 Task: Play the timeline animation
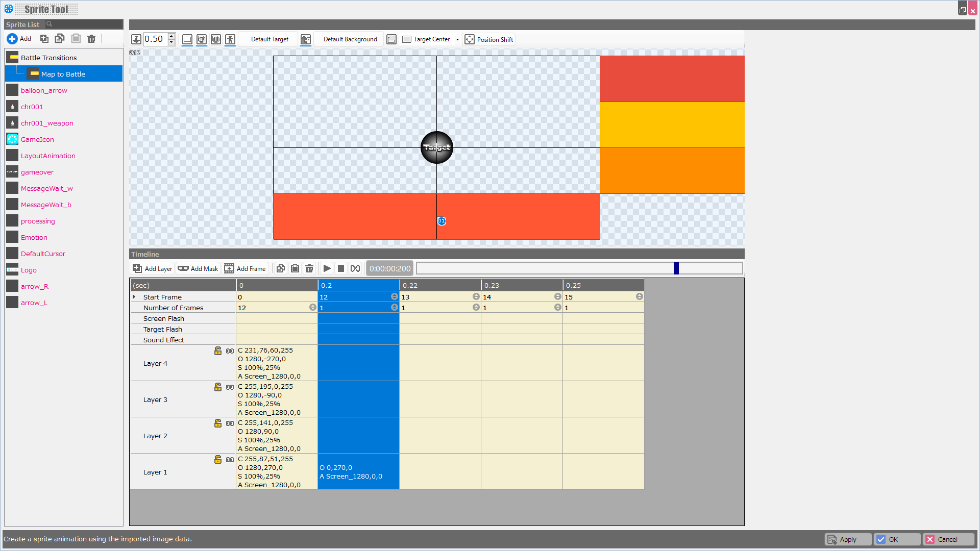(327, 269)
